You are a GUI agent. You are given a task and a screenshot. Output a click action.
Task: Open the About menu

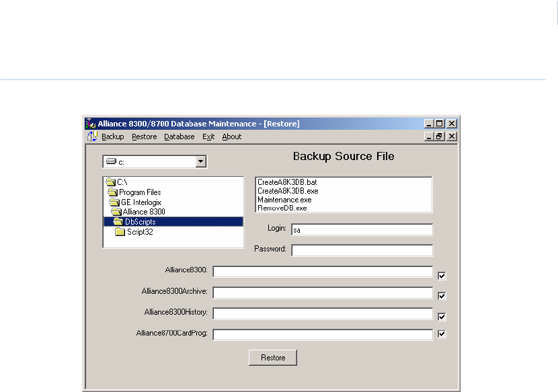[232, 136]
